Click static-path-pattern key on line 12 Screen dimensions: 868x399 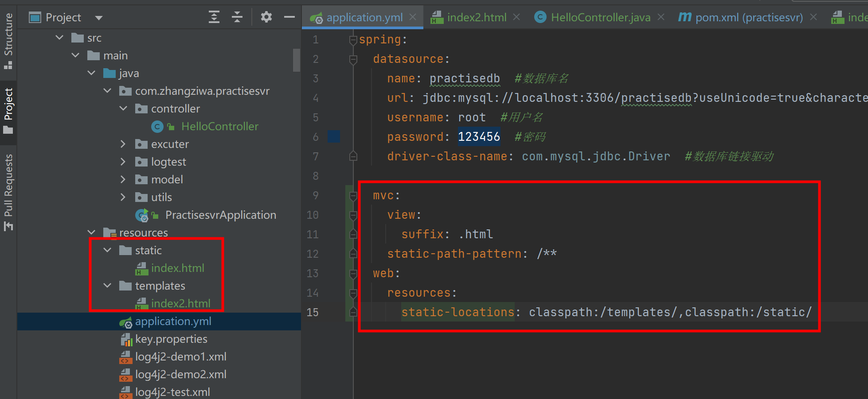pyautogui.click(x=454, y=254)
